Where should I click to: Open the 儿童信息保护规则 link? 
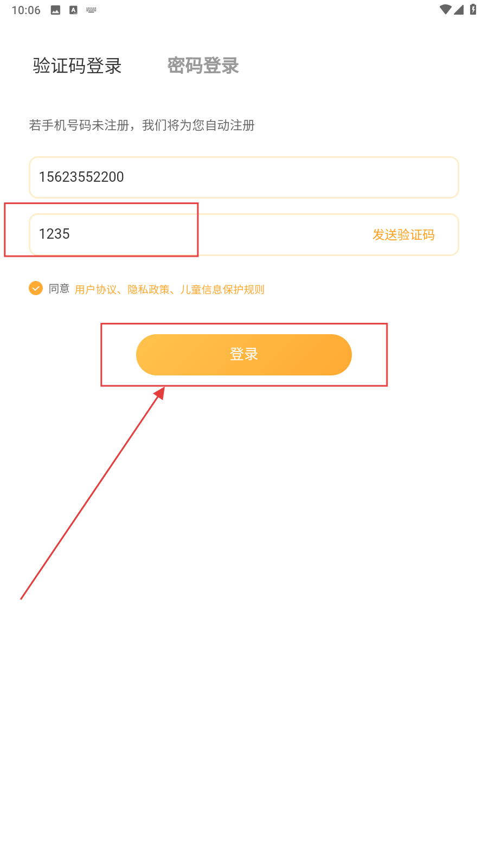pyautogui.click(x=222, y=290)
